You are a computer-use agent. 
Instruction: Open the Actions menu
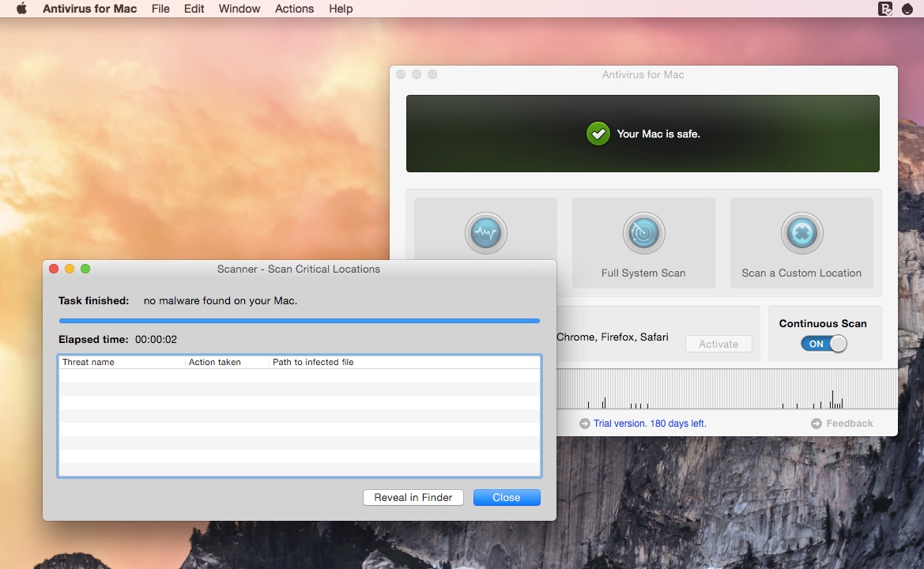294,9
